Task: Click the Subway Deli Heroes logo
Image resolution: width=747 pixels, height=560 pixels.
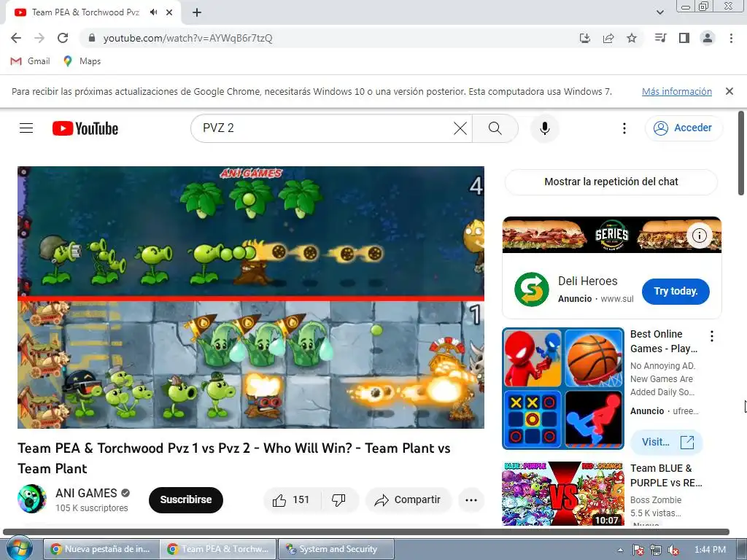Action: click(x=531, y=289)
